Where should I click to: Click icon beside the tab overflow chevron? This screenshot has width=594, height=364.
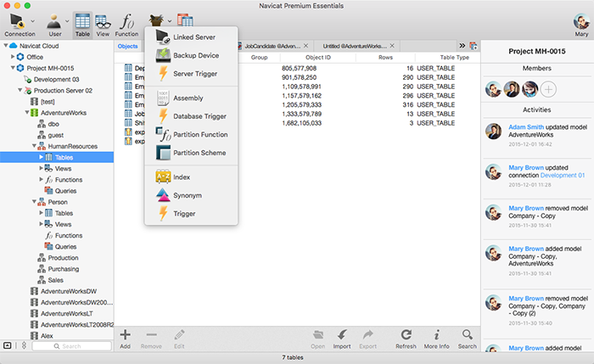pos(474,46)
